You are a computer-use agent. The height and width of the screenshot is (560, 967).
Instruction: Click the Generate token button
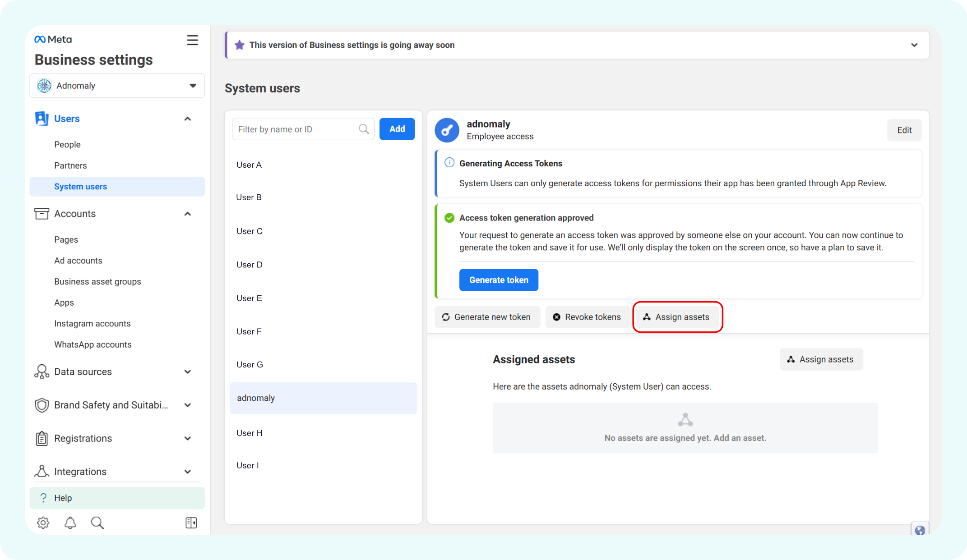499,280
